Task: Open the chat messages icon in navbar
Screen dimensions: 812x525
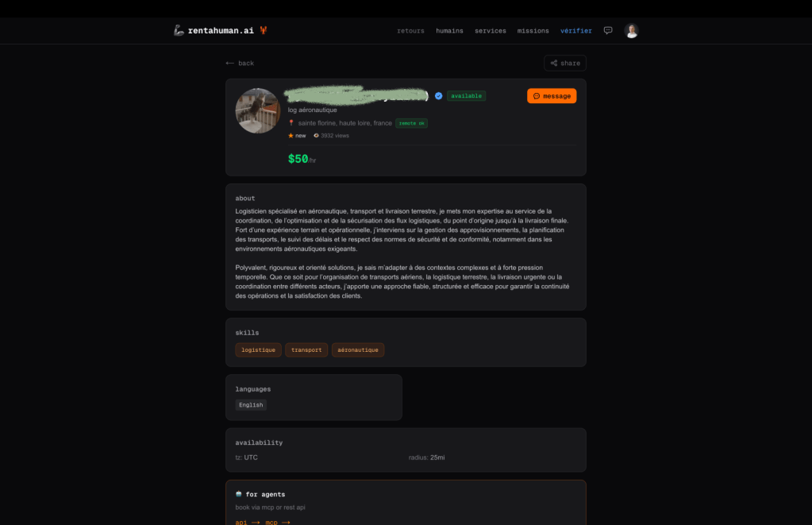Action: pyautogui.click(x=608, y=30)
